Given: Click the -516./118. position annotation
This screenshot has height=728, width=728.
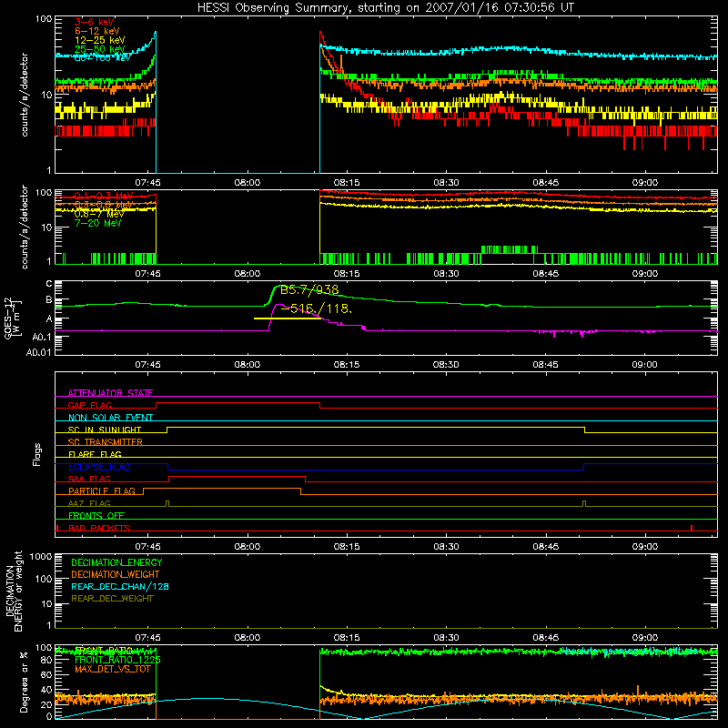Looking at the screenshot, I should pos(316,308).
